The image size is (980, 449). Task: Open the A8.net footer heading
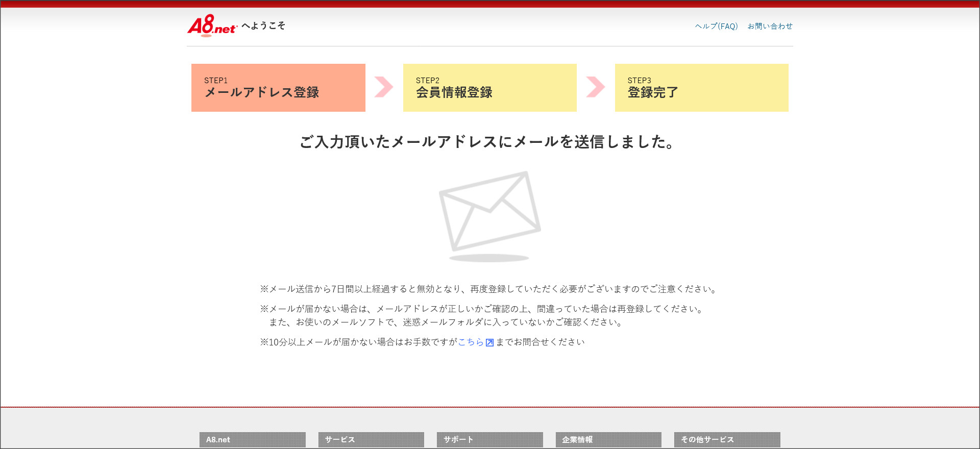coord(253,440)
